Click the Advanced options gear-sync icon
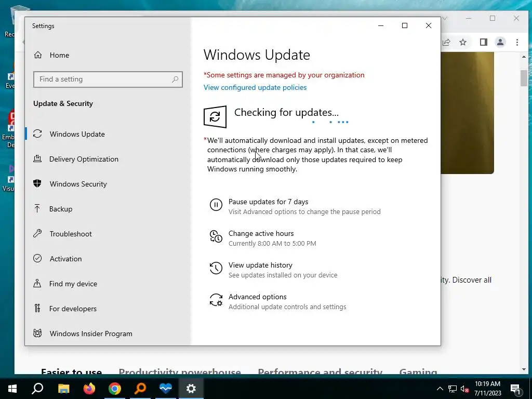 pos(216,300)
